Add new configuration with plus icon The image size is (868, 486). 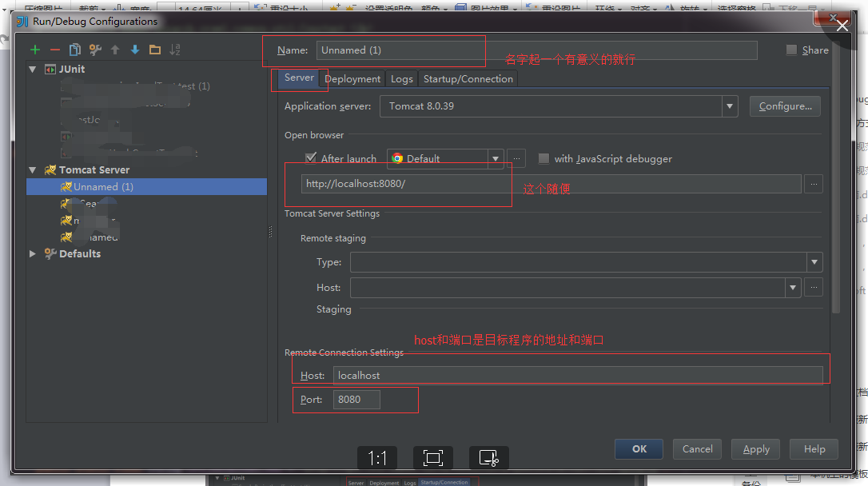35,50
